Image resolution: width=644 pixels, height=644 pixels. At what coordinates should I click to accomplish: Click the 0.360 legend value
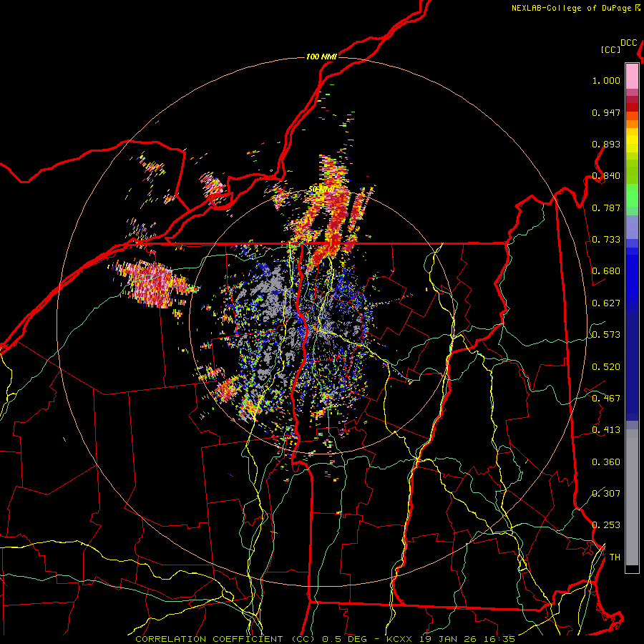pos(606,462)
